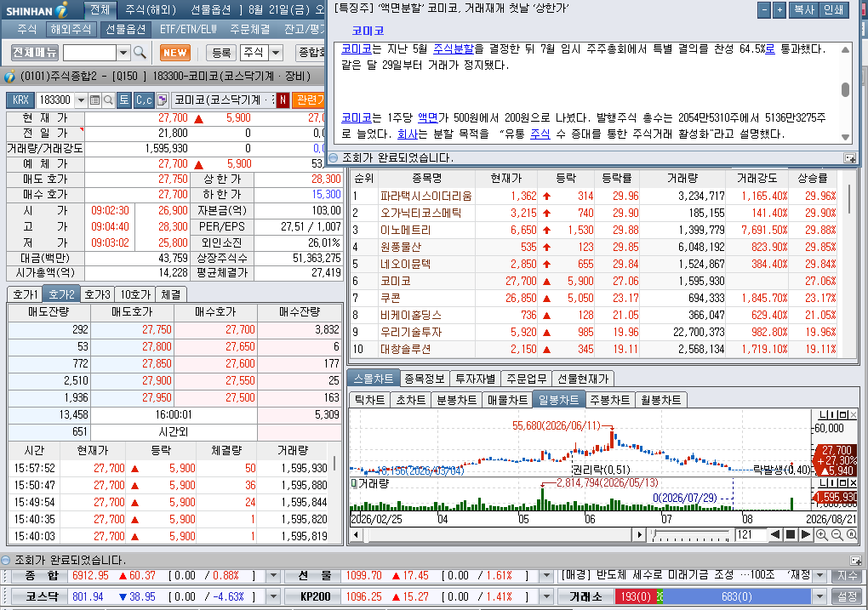The image size is (868, 610).
Task: Click the memo note icon before 코미코 name
Action: tap(163, 100)
